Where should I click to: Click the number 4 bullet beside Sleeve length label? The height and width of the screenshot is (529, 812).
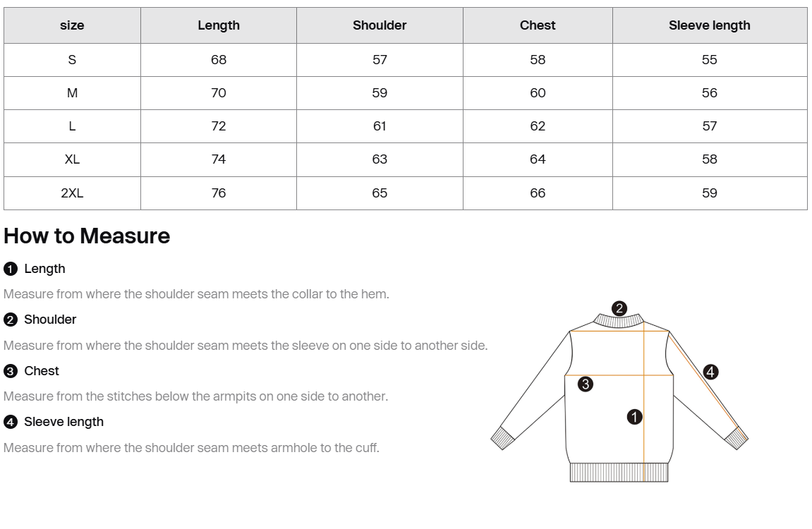[x=10, y=422]
